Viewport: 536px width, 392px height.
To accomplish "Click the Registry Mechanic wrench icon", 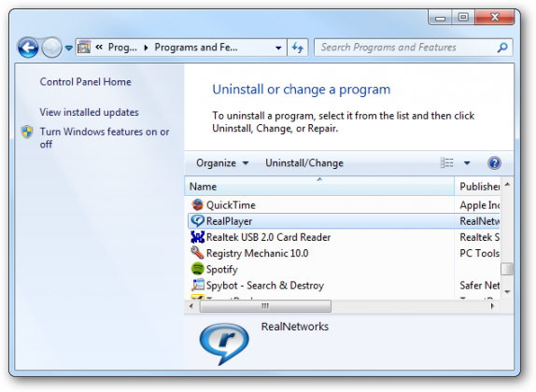I will [x=197, y=253].
